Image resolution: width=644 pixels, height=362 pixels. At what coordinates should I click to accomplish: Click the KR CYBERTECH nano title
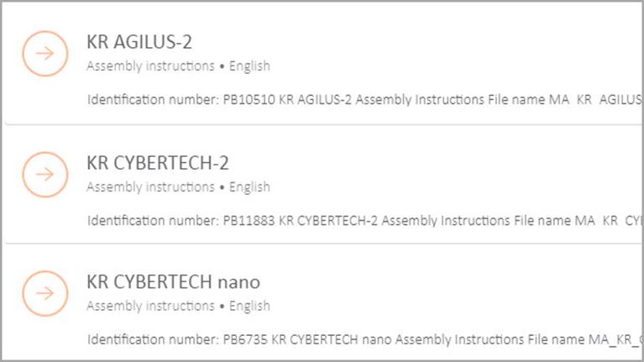[173, 281]
